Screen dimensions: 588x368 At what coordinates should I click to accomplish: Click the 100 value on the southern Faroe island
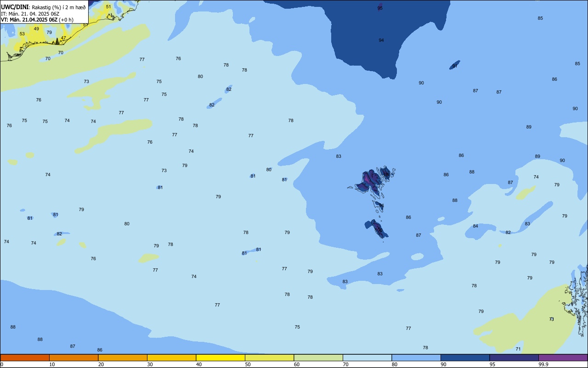click(x=379, y=230)
